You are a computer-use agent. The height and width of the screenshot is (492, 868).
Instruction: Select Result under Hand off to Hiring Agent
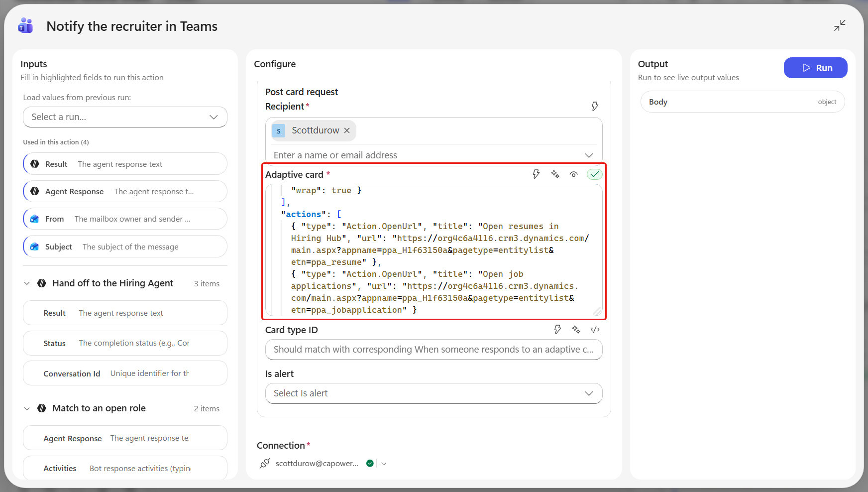[x=125, y=313]
